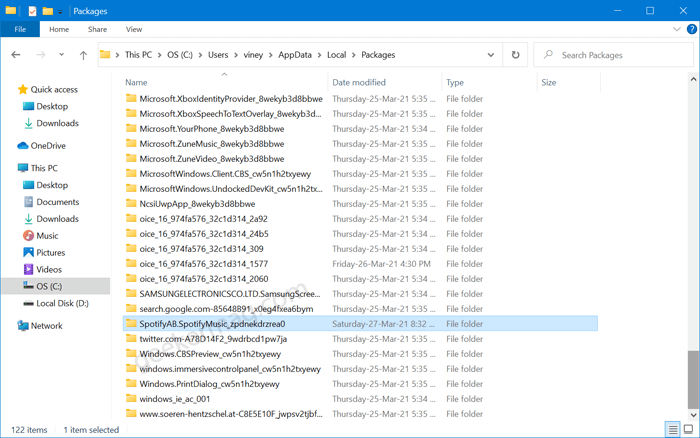700x438 pixels.
Task: Expand the chevron after 'OS (C:)' breadcrumb
Action: (200, 55)
